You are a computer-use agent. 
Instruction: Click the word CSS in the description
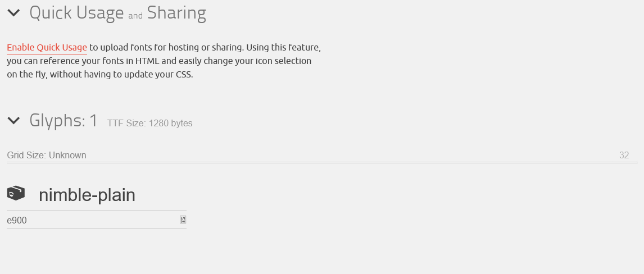point(183,75)
